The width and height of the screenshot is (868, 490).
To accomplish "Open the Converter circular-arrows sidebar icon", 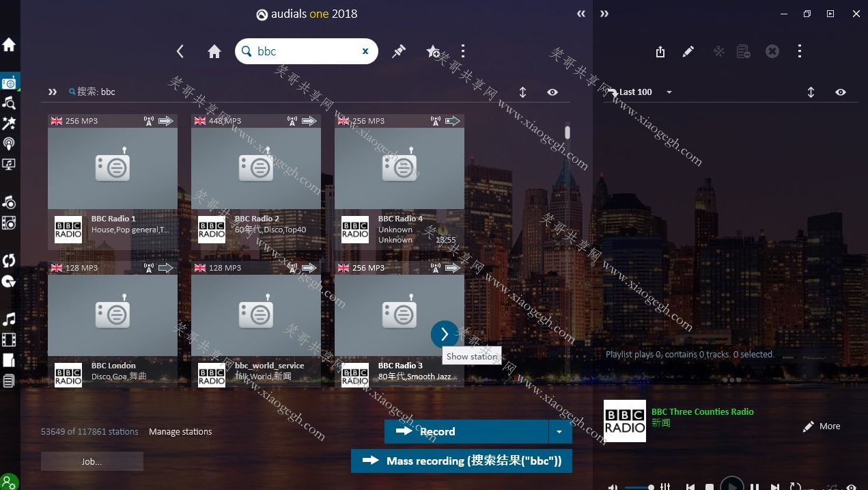I will pyautogui.click(x=9, y=260).
